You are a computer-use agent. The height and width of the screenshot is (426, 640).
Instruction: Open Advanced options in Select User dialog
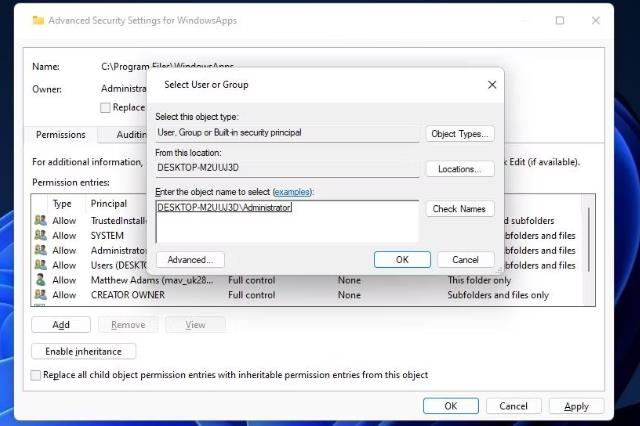190,260
